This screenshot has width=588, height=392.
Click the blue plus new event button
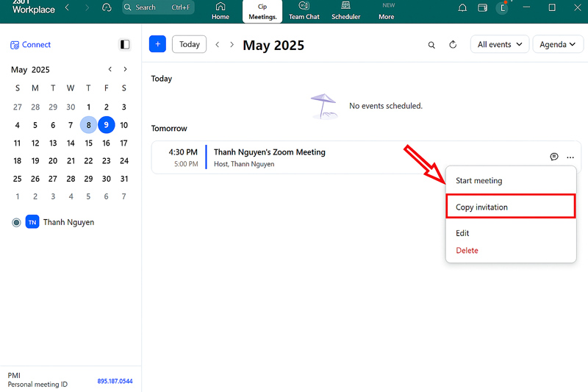pos(157,44)
